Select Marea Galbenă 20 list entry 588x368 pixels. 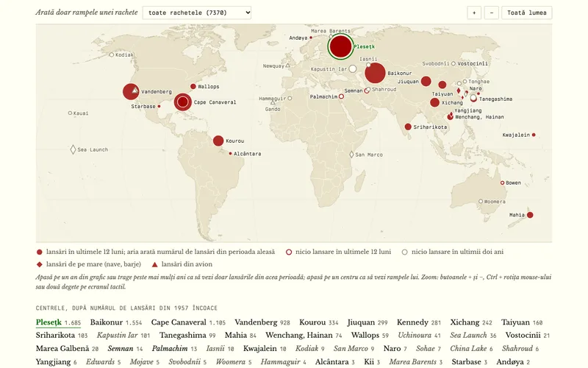(x=67, y=348)
